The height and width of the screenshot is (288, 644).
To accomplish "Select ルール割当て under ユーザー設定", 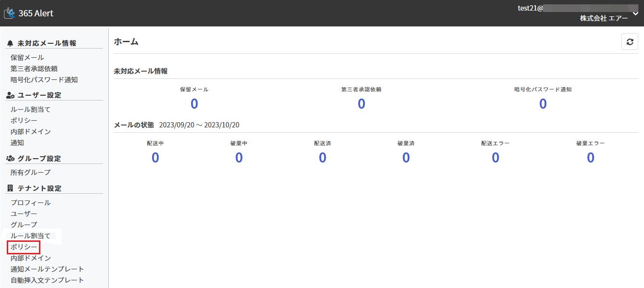I will pos(30,110).
